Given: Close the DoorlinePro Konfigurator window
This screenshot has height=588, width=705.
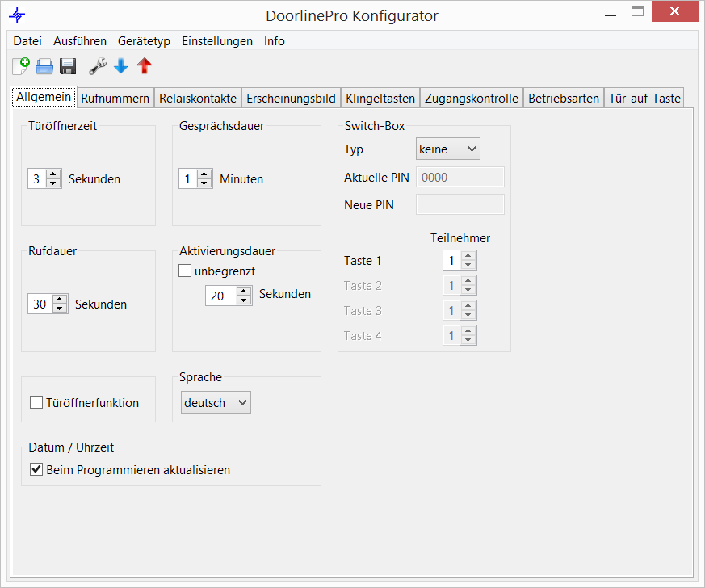Looking at the screenshot, I should (674, 11).
